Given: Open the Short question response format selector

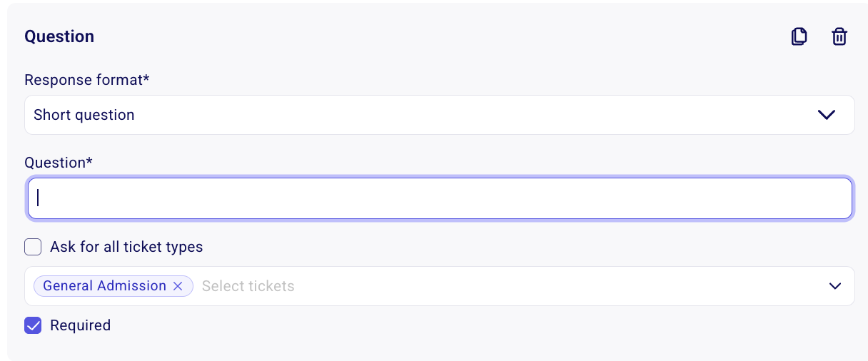Looking at the screenshot, I should [x=440, y=115].
